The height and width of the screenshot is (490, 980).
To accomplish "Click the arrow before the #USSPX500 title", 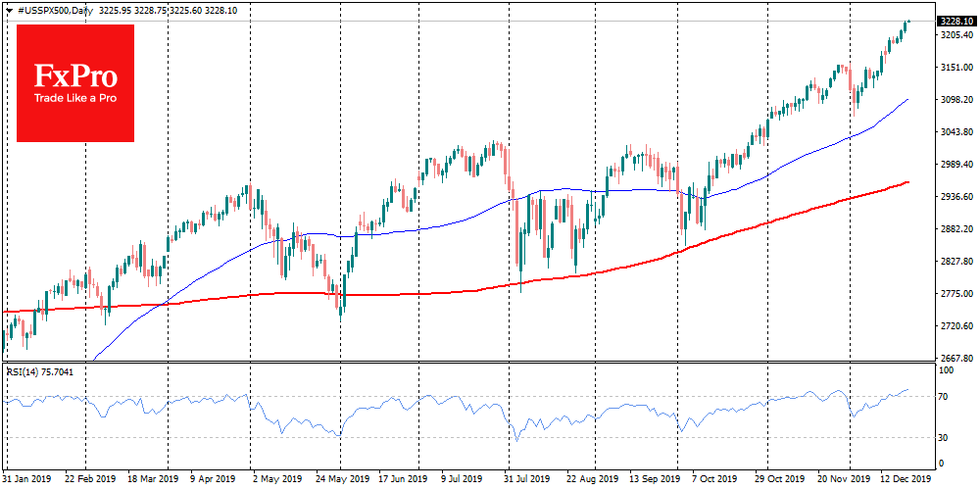I will click(9, 8).
